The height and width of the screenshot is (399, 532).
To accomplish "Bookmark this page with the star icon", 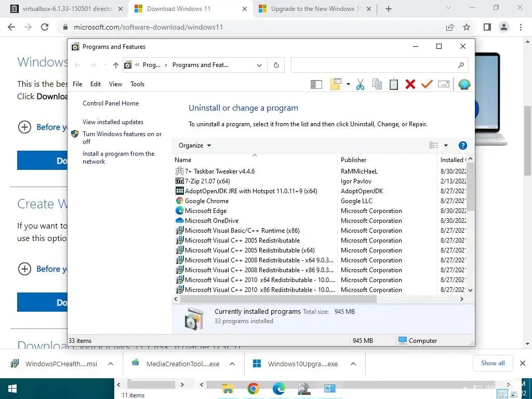I will tap(467, 27).
